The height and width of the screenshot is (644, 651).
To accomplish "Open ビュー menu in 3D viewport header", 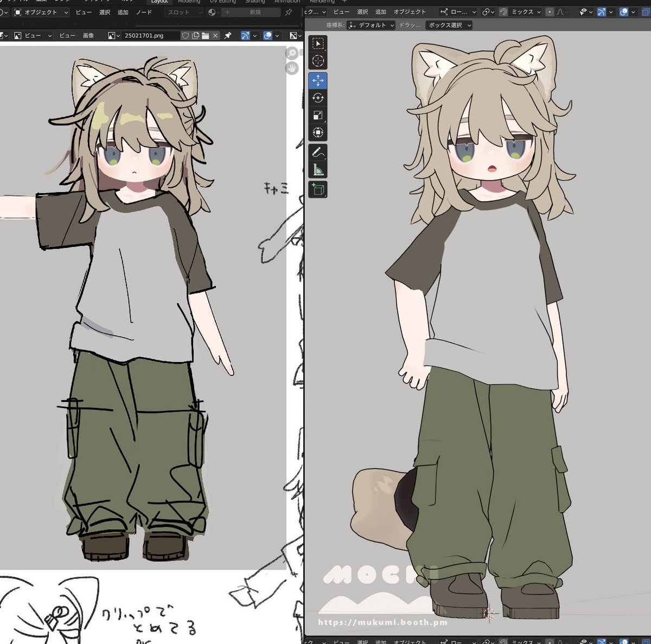I will pos(342,11).
